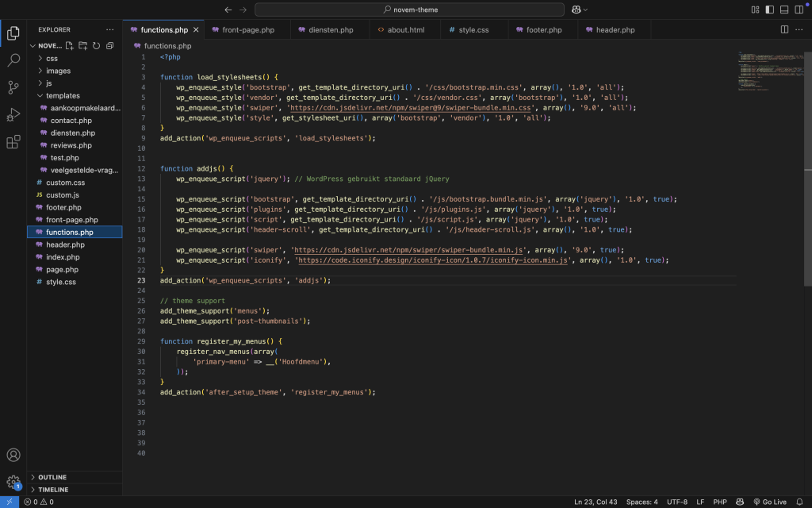Click the swiper-bundle.min.css CDN link
The image size is (812, 508).
(x=411, y=108)
